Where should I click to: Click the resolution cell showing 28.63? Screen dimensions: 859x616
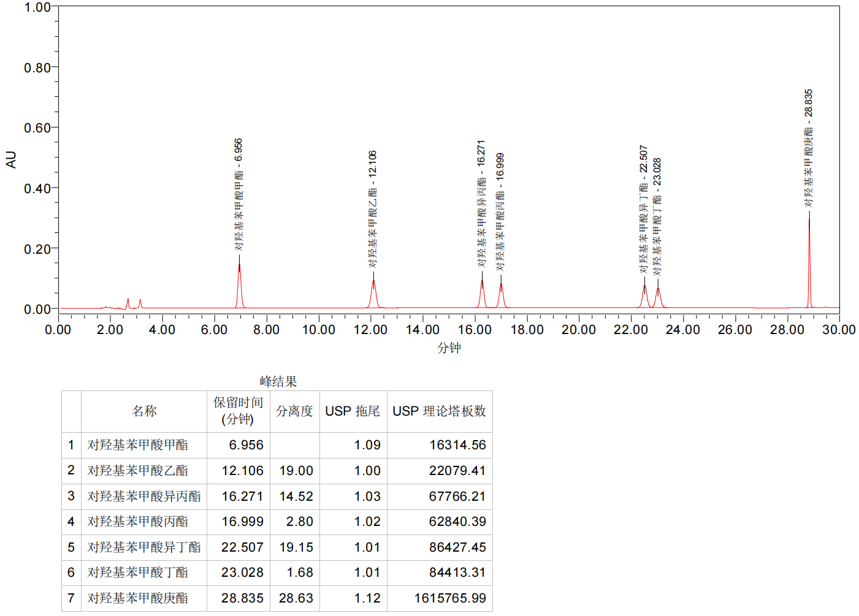click(x=296, y=598)
